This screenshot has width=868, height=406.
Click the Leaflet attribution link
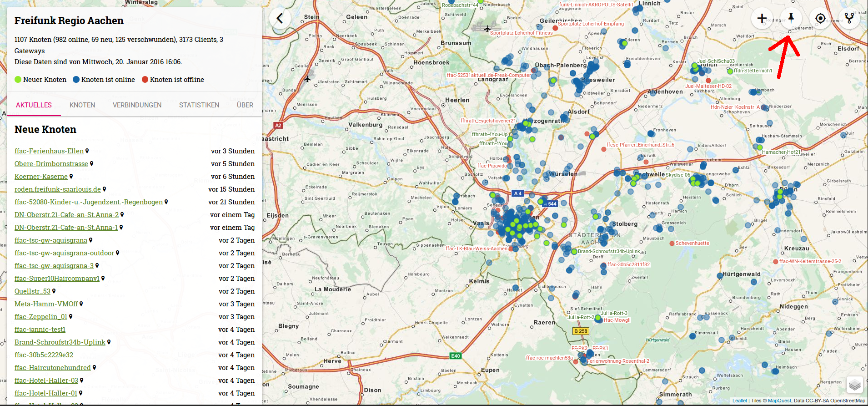pyautogui.click(x=739, y=401)
